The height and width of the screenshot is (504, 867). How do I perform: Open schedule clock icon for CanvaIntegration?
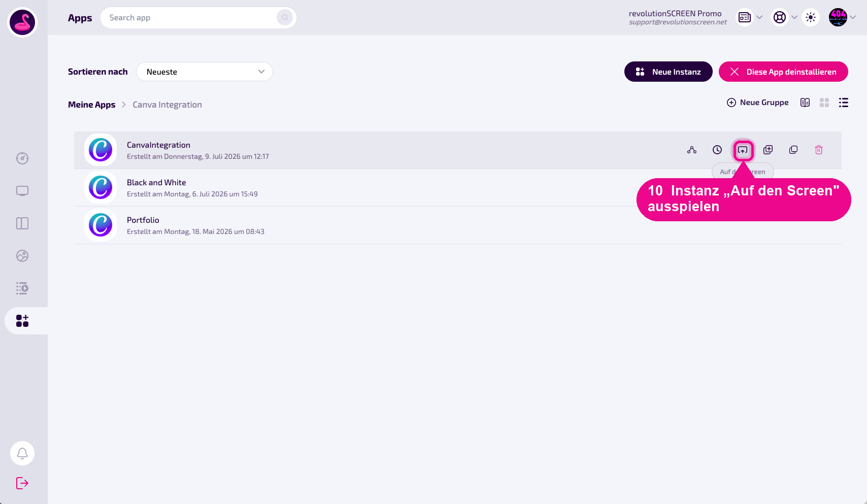[x=717, y=150]
